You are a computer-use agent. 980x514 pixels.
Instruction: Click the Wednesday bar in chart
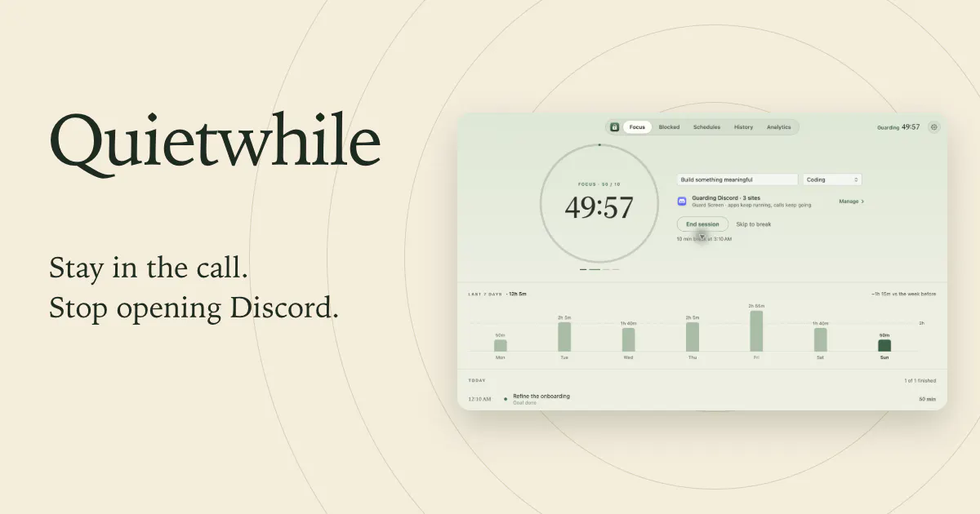628,339
